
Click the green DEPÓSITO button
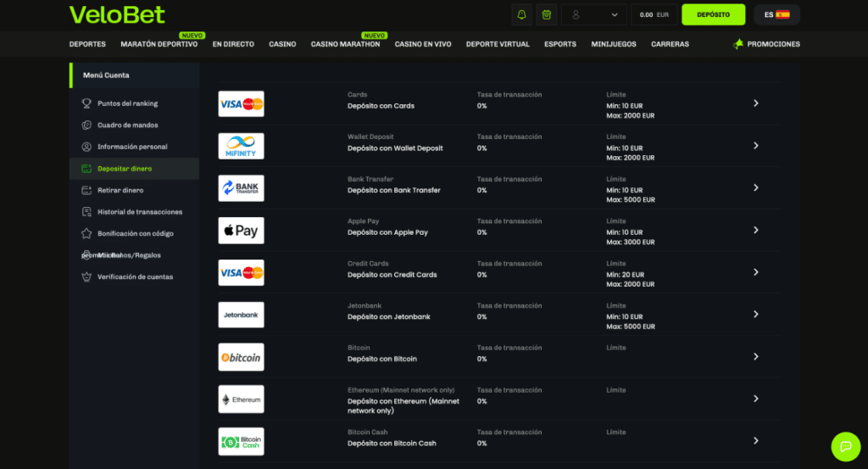click(713, 15)
